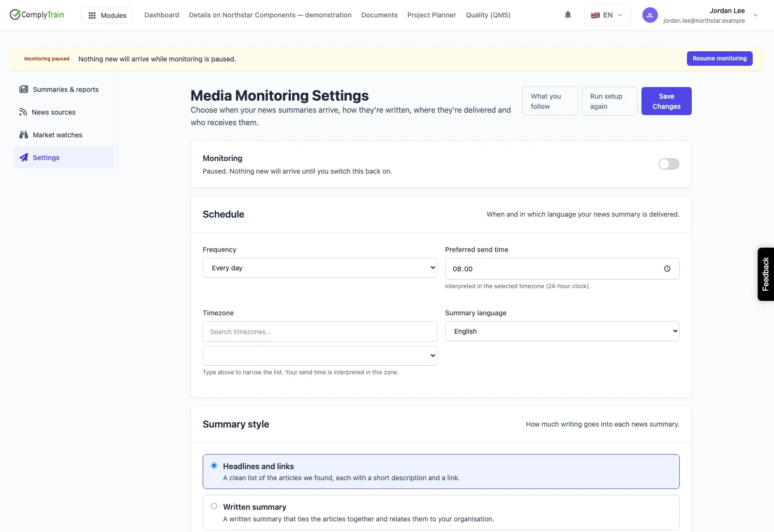The width and height of the screenshot is (774, 532).
Task: Click the Preferred send time field
Action: click(x=562, y=268)
